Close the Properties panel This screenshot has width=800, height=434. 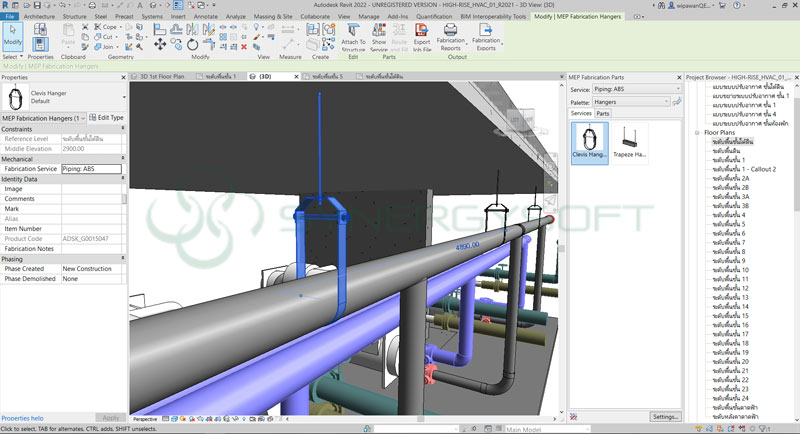point(123,77)
